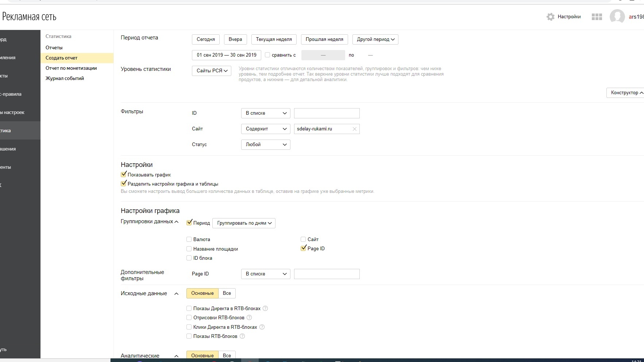Check 'Показы Директа в RTB-блоках'
This screenshot has height=362, width=644.
click(x=189, y=308)
